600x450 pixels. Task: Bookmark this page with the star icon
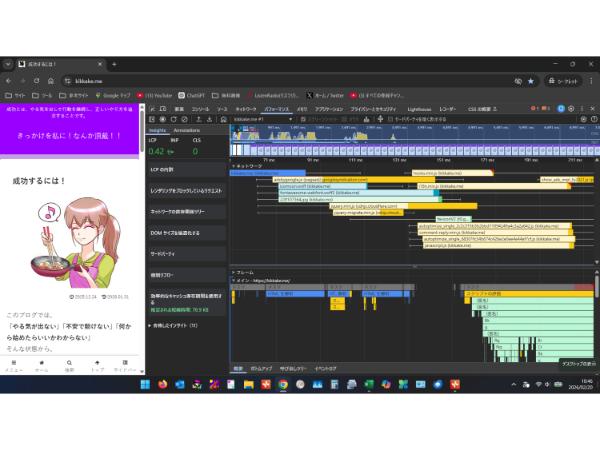point(531,80)
